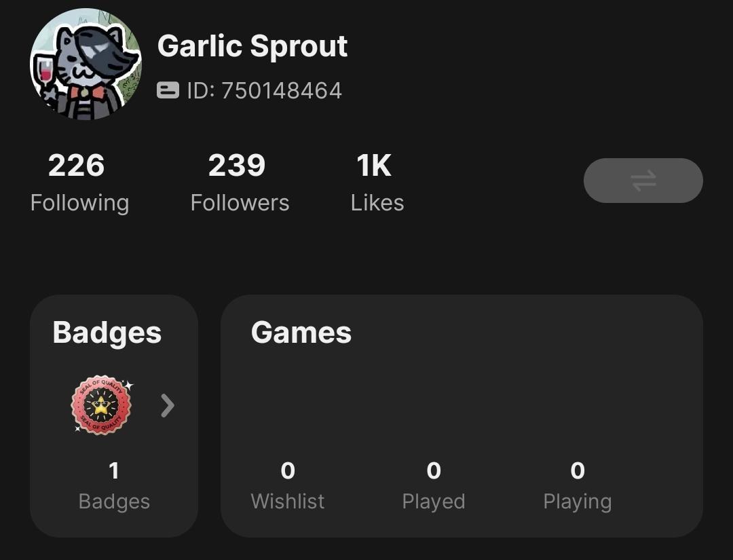Click the ID card icon
Viewport: 733px width, 560px height.
168,90
